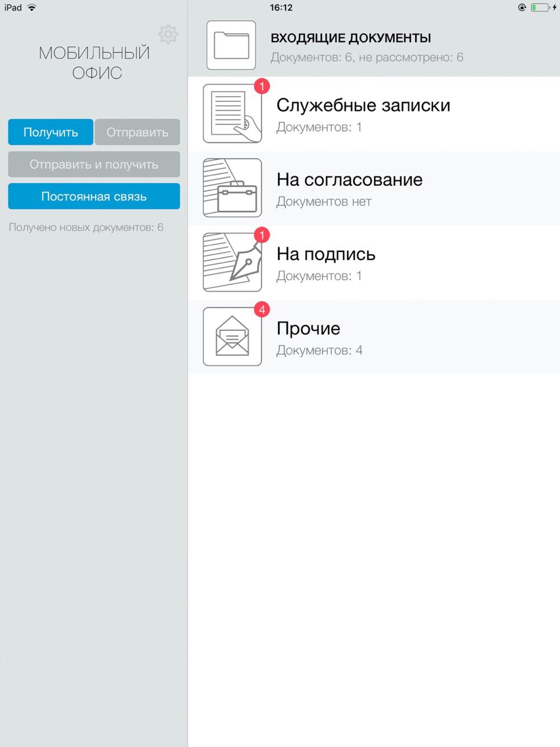The image size is (560, 747).
Task: Click the Постоянная связь button
Action: [94, 197]
